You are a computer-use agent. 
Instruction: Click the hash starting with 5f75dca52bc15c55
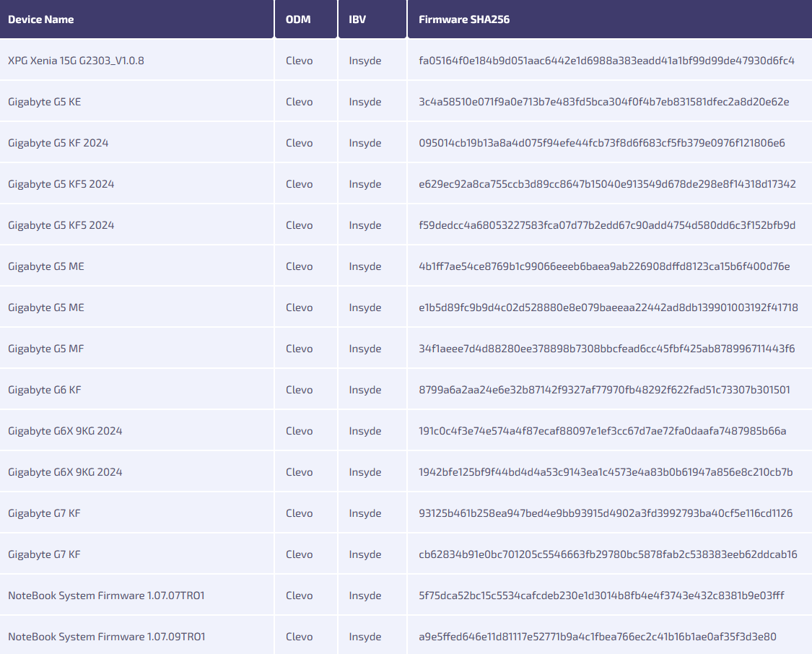pyautogui.click(x=602, y=596)
